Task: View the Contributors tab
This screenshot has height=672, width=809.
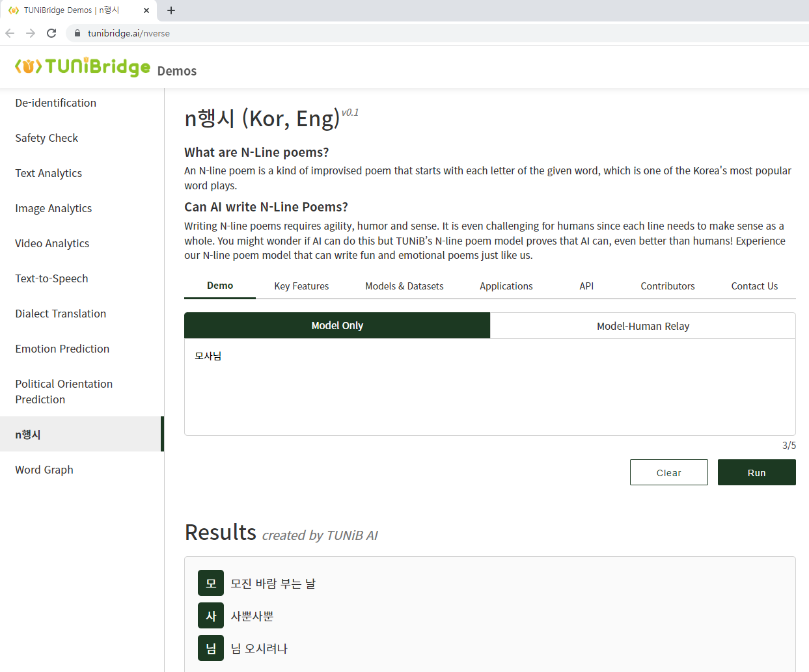Action: 668,286
